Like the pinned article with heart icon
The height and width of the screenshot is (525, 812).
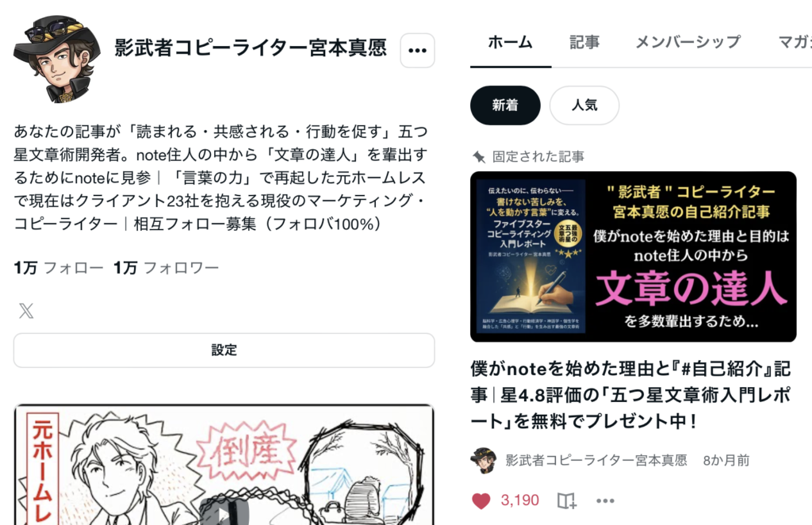point(481,500)
